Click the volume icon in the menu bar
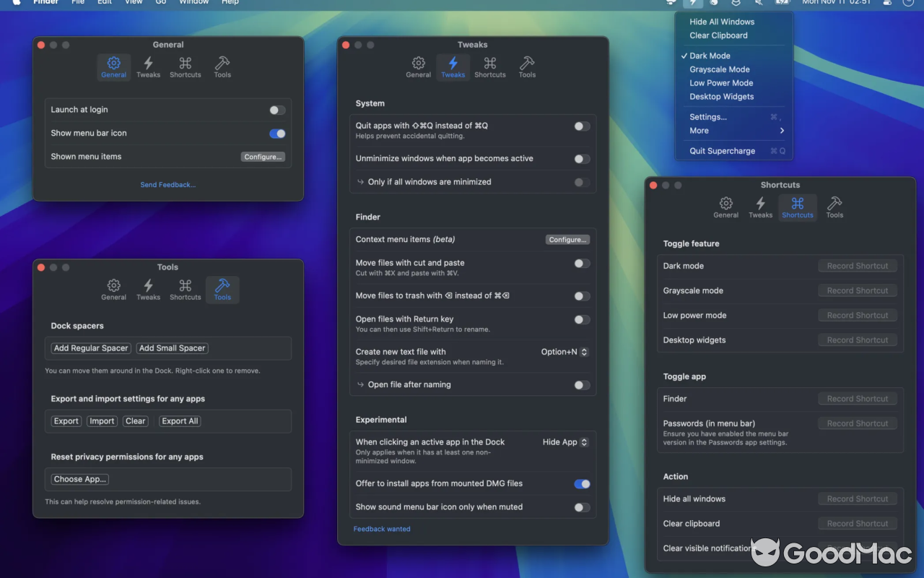This screenshot has height=578, width=924. (x=759, y=3)
